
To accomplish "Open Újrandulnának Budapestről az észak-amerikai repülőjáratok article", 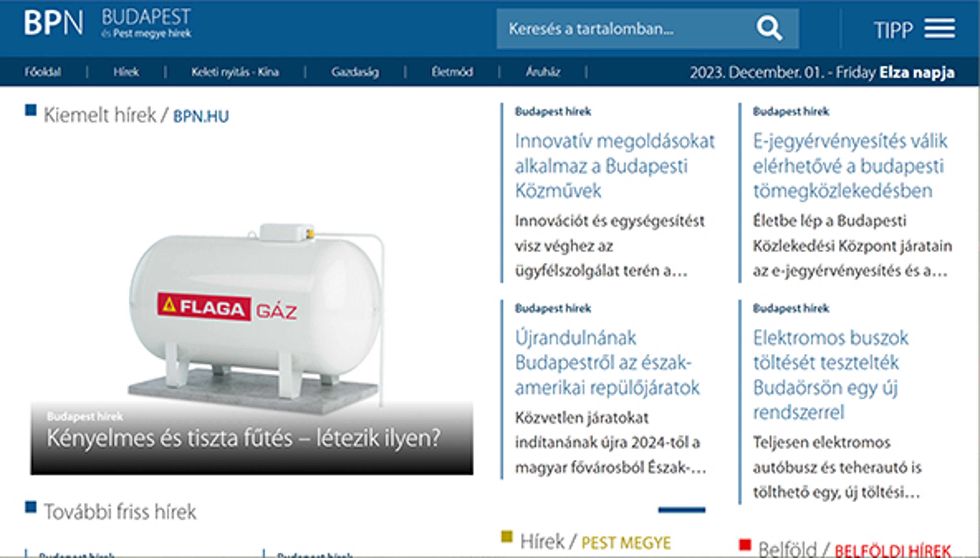I will (607, 362).
